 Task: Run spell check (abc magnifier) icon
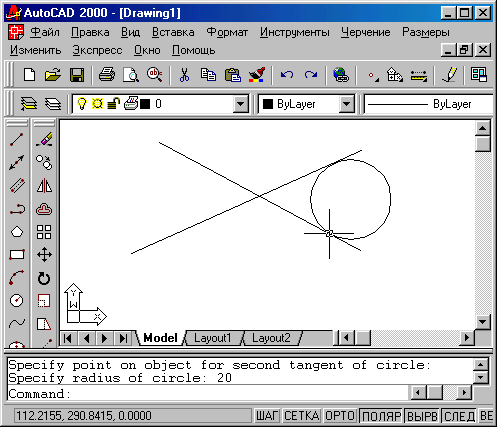[x=154, y=75]
